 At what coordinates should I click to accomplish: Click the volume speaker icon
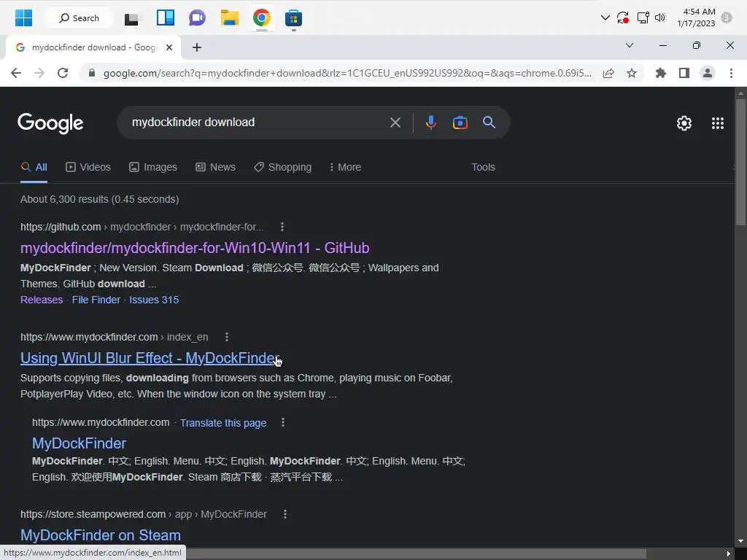[659, 18]
